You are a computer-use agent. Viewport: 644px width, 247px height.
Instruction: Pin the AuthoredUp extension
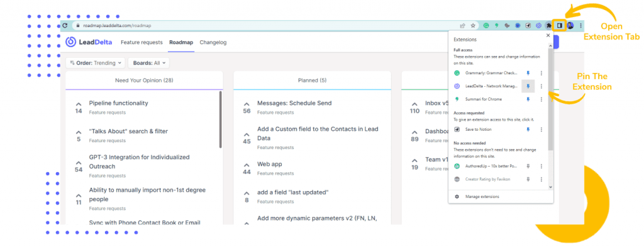coord(528,166)
